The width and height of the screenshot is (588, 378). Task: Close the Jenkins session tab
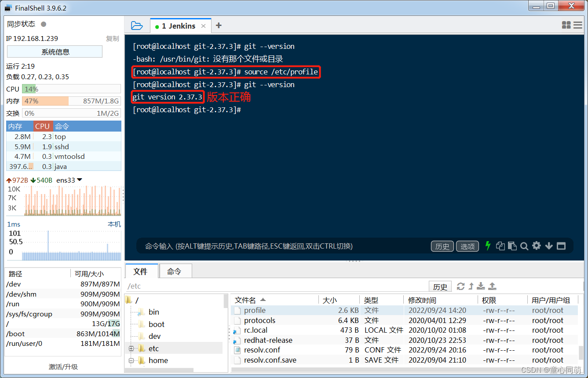(203, 26)
